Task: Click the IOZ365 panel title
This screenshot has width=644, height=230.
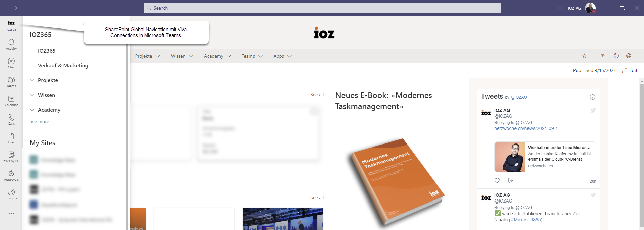Action: click(x=40, y=35)
